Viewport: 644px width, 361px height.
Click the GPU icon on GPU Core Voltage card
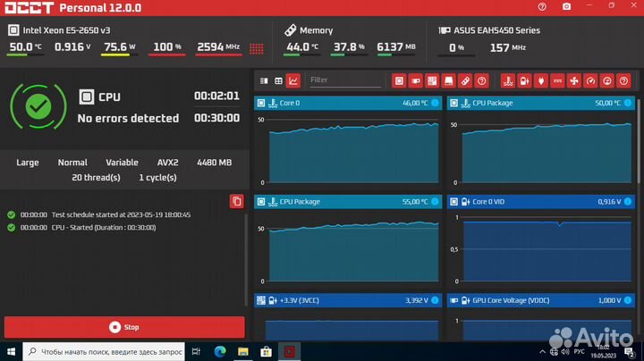[453, 300]
